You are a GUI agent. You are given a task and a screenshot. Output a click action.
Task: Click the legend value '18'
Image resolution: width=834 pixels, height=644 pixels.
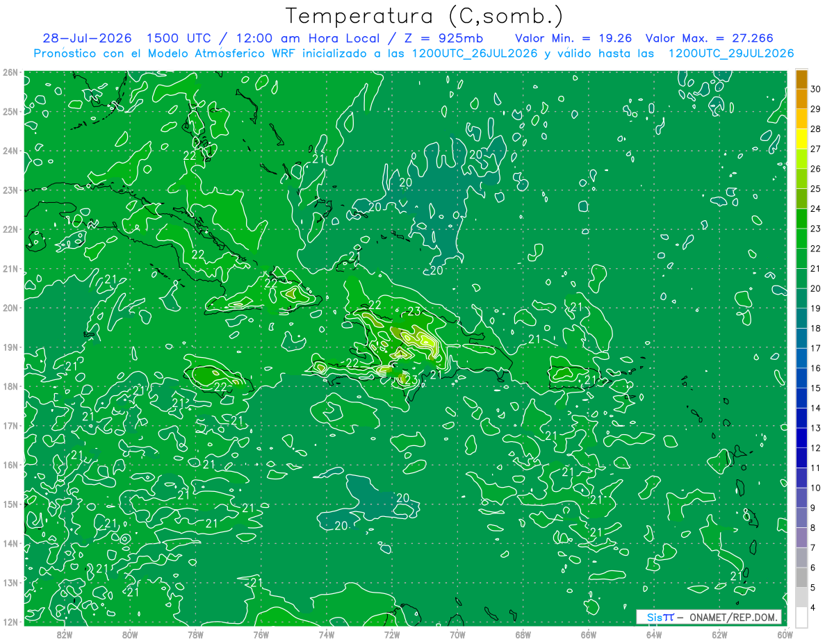pyautogui.click(x=816, y=329)
